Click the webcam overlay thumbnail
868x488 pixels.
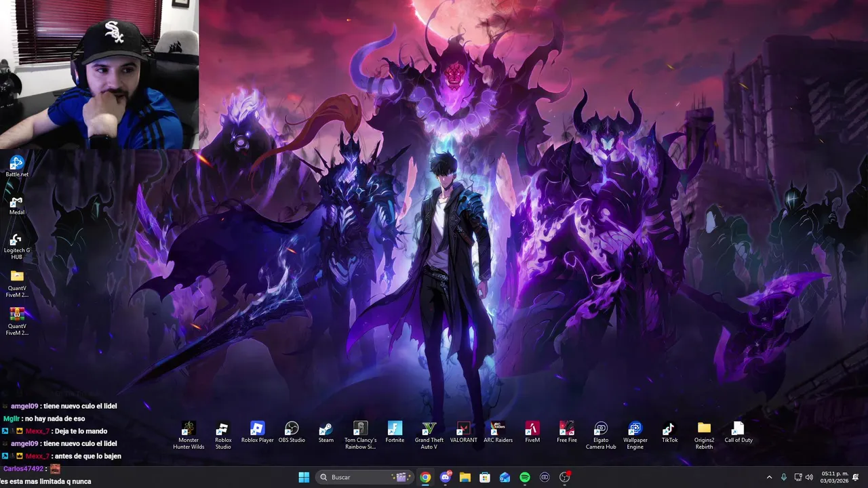pos(99,75)
